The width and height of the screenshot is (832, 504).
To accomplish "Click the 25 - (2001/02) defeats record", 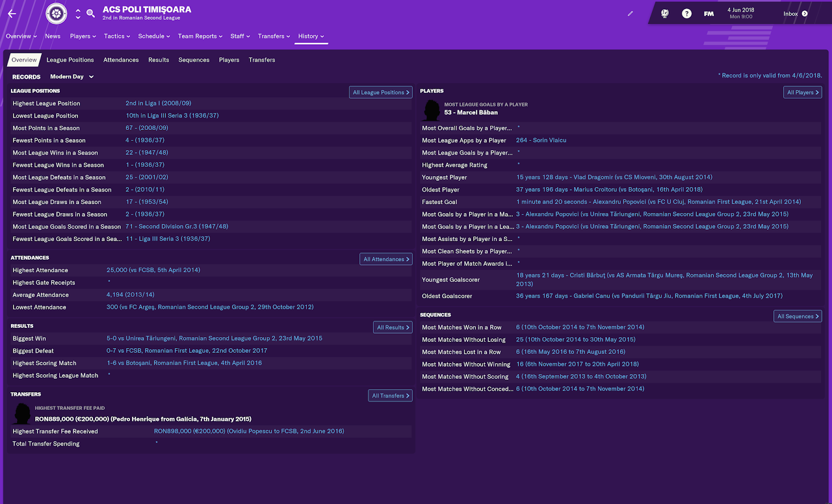I will coord(147,177).
